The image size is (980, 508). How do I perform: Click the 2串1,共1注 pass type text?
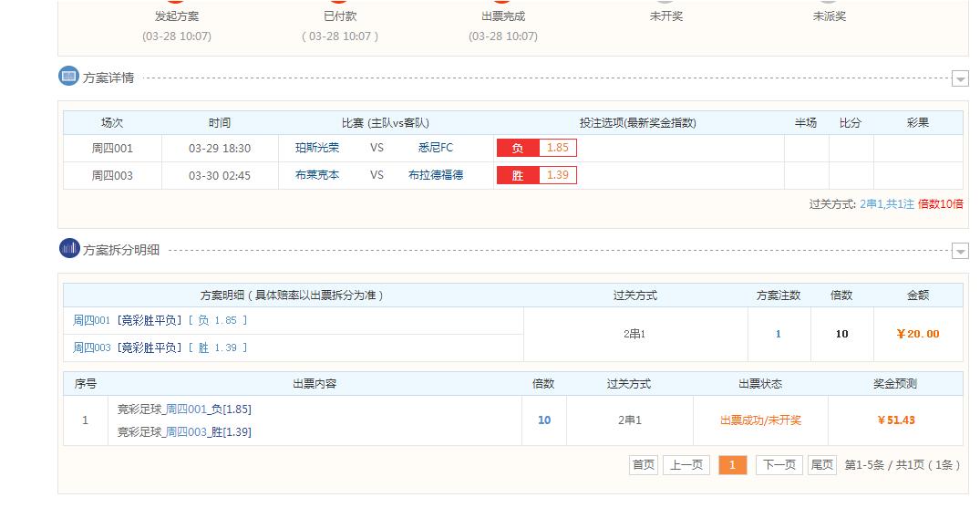tap(887, 204)
